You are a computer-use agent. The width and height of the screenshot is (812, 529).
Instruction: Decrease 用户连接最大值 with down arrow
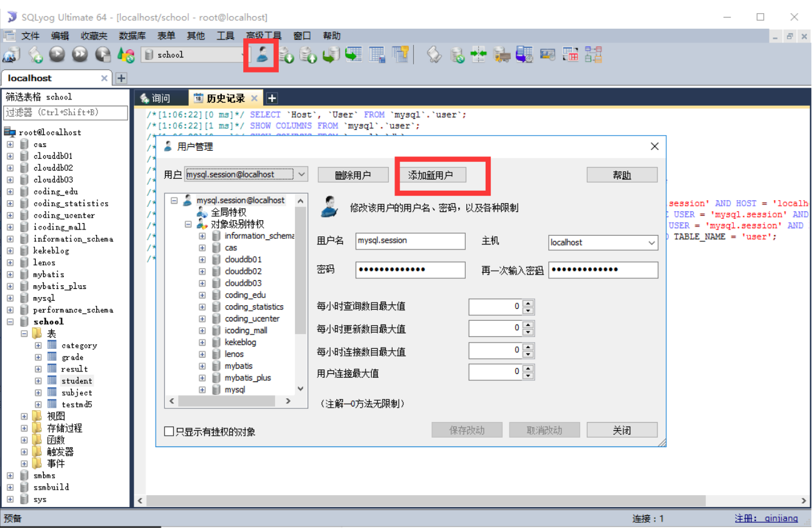point(529,376)
